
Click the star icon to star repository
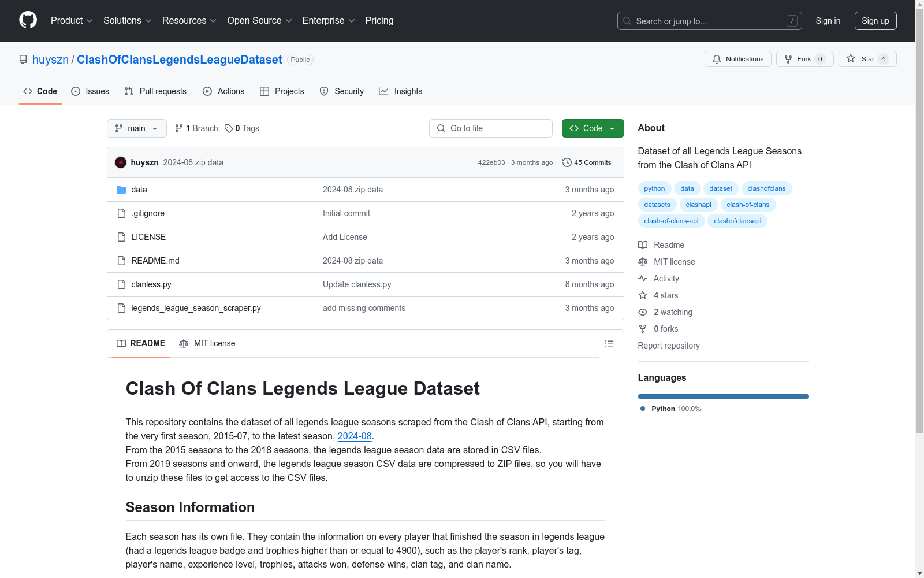click(851, 58)
